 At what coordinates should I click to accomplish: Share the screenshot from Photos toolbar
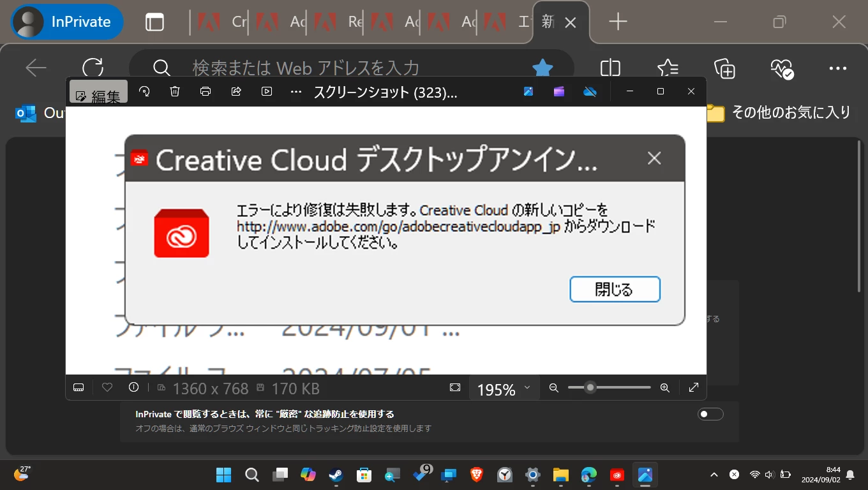coord(236,92)
